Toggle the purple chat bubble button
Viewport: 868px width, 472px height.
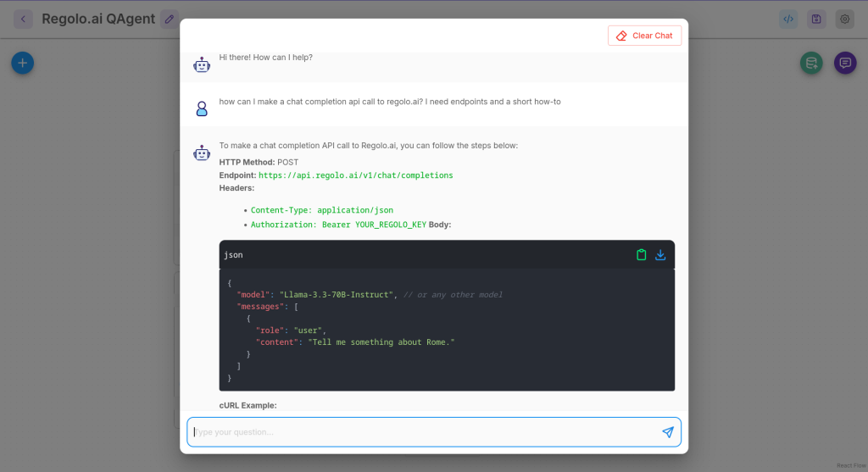click(x=845, y=63)
